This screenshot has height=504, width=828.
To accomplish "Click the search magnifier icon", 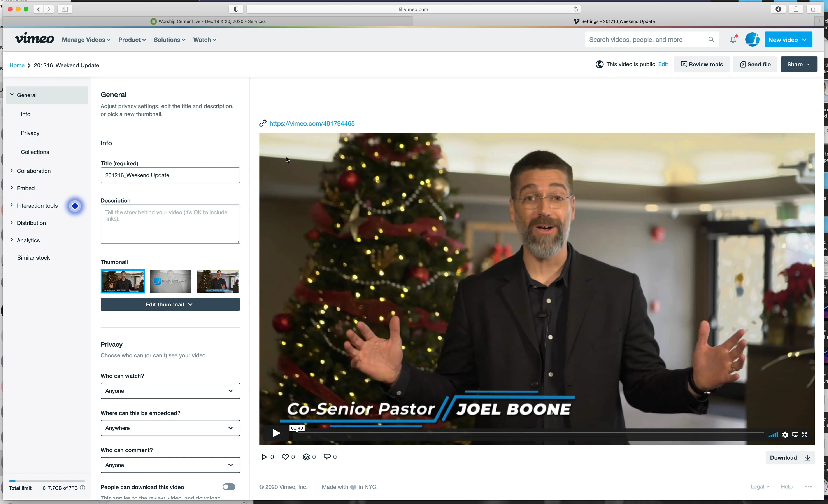I will pyautogui.click(x=711, y=40).
